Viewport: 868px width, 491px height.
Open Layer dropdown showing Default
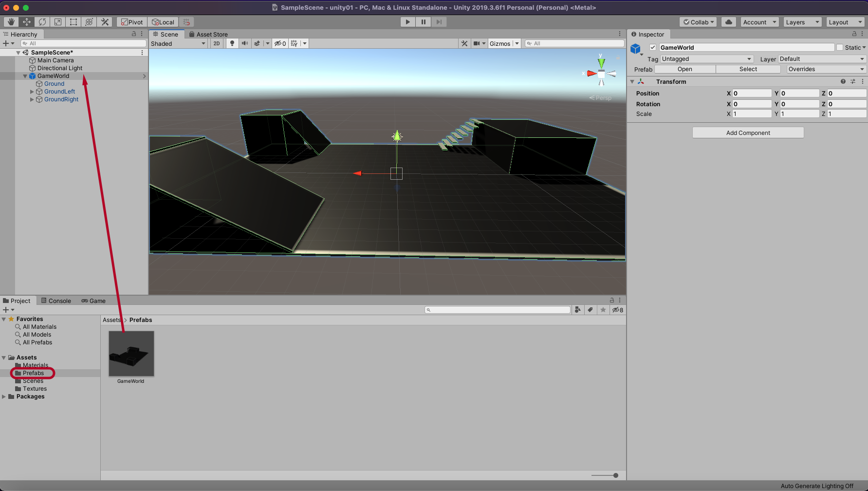(x=822, y=59)
